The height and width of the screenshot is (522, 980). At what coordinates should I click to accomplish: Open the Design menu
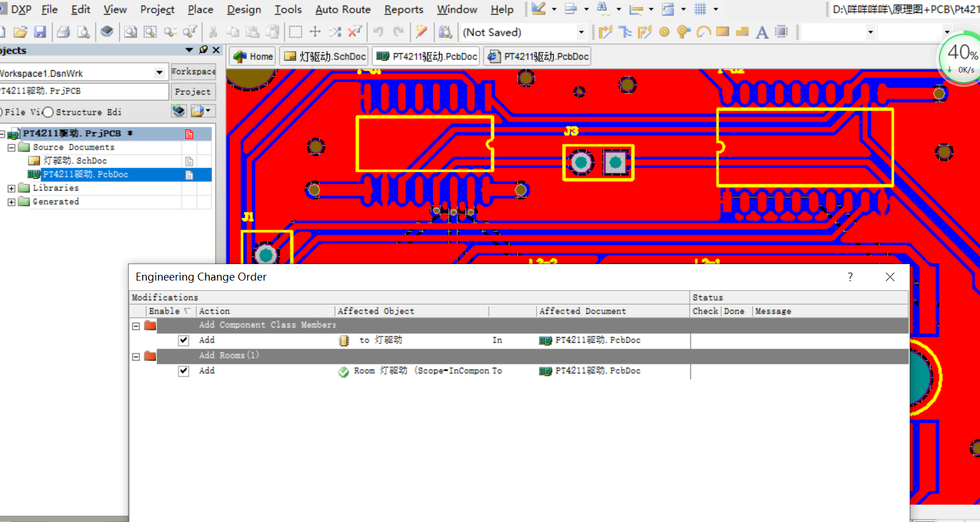(244, 9)
